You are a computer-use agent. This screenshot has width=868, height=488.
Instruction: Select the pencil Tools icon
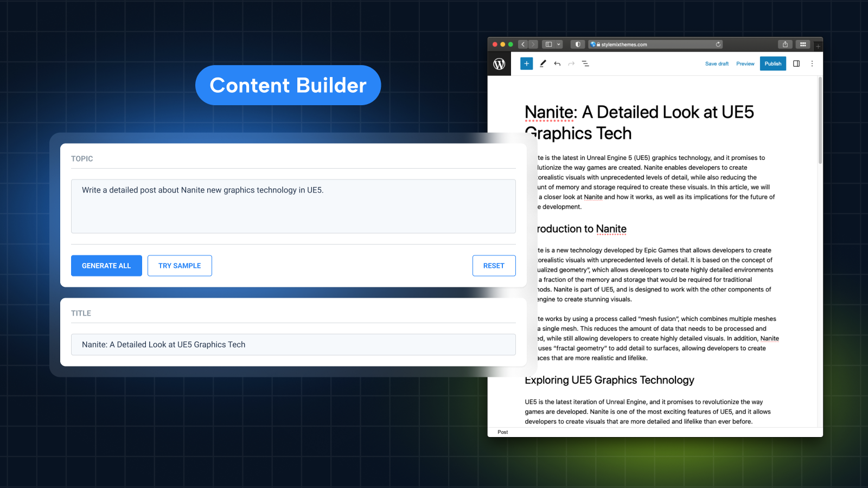click(x=542, y=63)
